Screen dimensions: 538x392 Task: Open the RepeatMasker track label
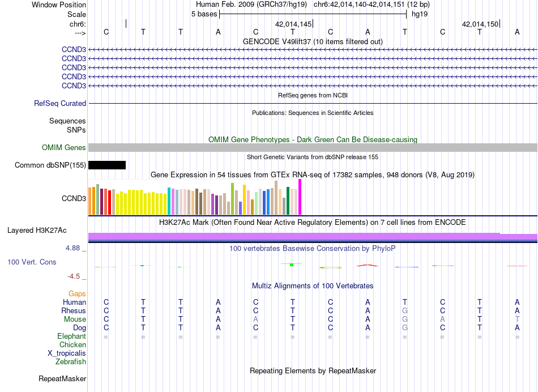tap(62, 378)
